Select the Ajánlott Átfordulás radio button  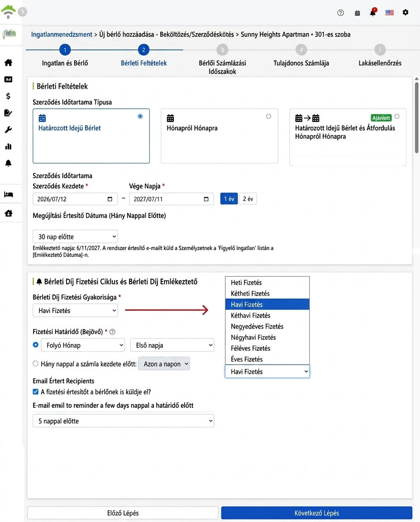tap(397, 116)
